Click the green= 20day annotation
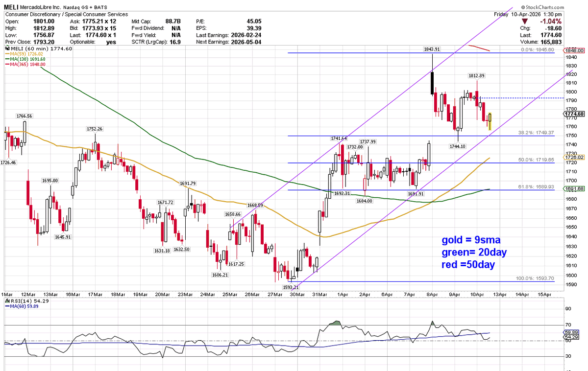The width and height of the screenshot is (588, 371). pos(474,252)
